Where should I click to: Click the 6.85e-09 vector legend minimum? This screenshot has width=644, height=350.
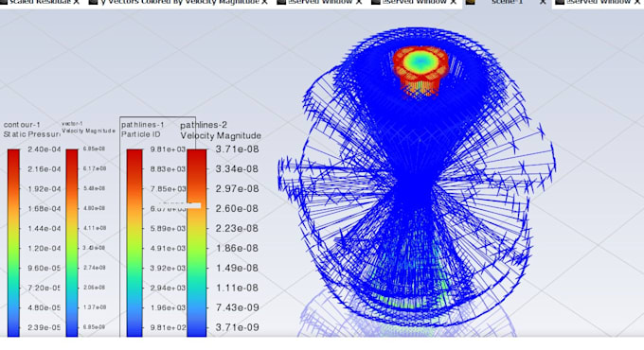pos(95,327)
